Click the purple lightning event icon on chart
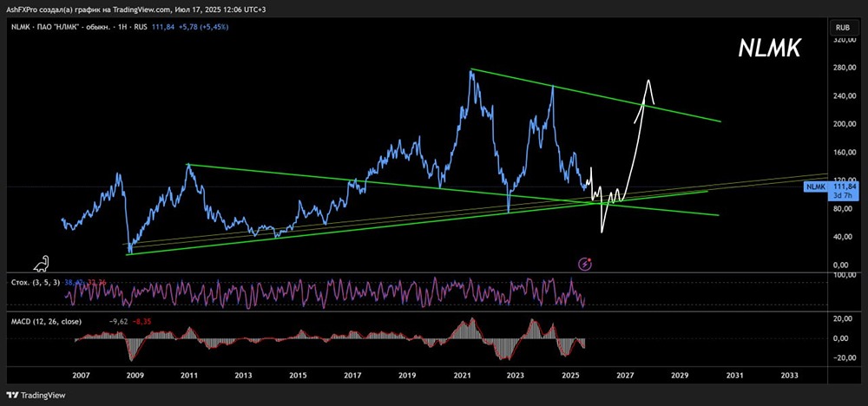This screenshot has width=868, height=406. coord(585,264)
